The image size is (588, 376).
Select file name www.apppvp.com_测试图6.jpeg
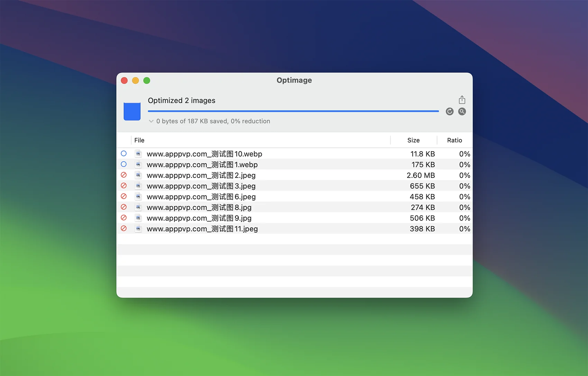(201, 197)
